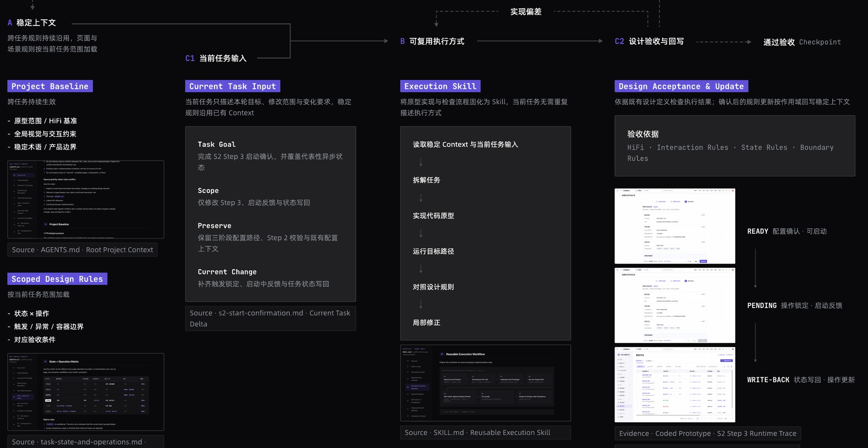Click the 'Source · s2-start-confirmation.md' caption
The image size is (868, 448).
271,318
